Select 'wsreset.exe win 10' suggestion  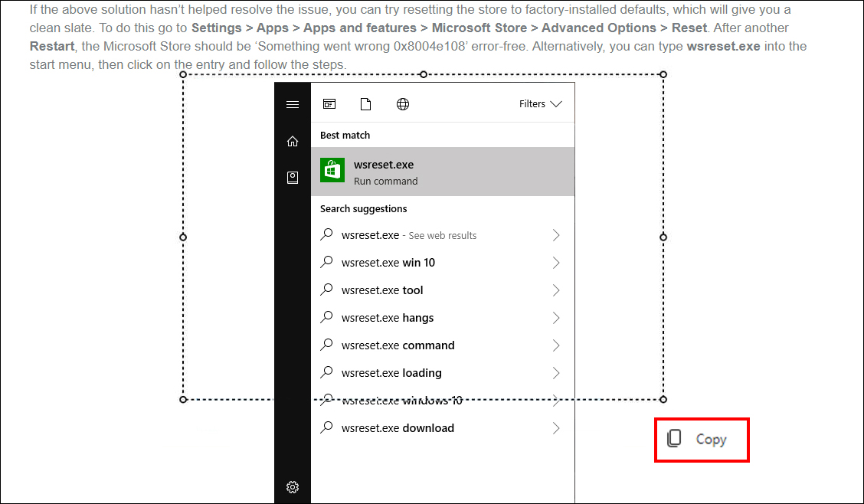point(443,263)
